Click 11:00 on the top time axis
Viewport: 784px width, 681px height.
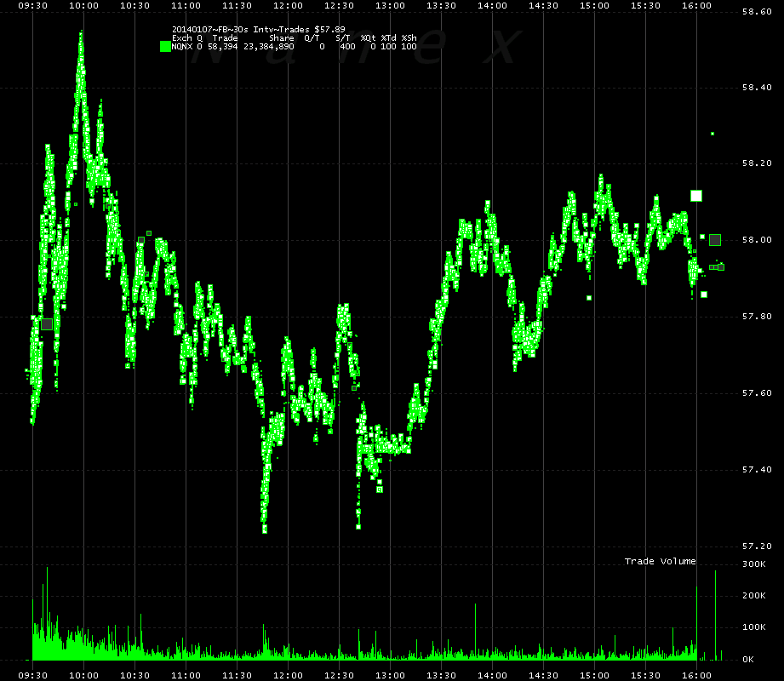186,5
